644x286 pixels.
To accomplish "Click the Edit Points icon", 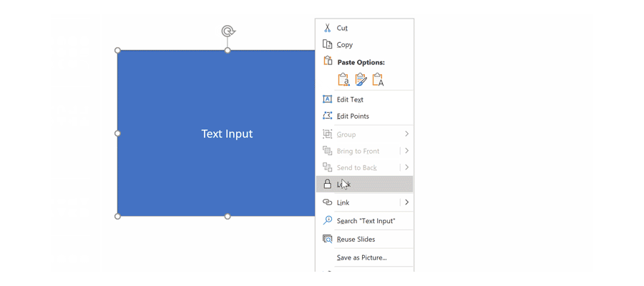I will [x=327, y=116].
